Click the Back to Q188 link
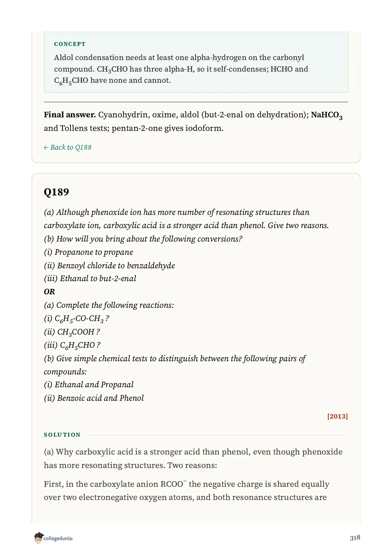Viewport: 392px width, 555px height. 68,147
